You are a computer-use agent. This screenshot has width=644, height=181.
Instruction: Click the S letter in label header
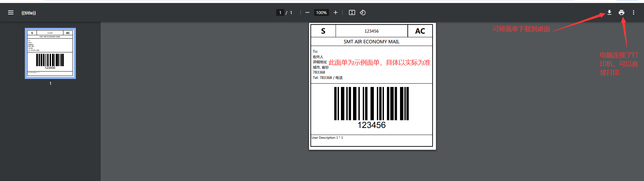click(x=323, y=31)
